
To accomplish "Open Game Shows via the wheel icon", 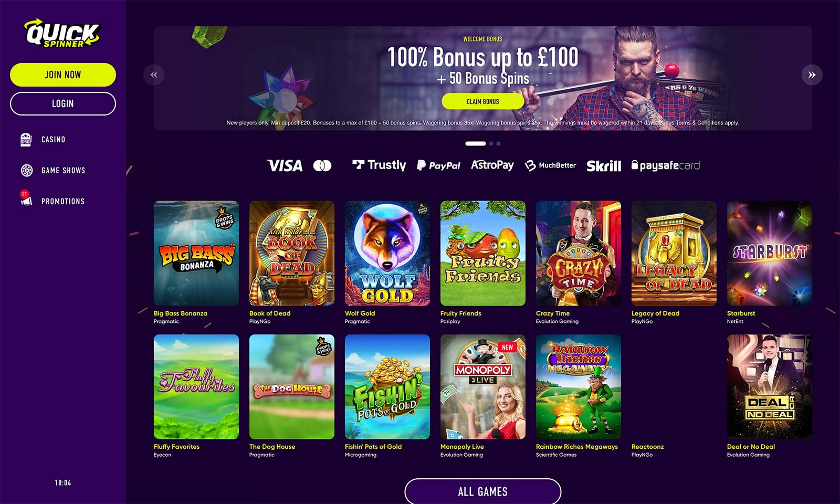I will [x=26, y=170].
